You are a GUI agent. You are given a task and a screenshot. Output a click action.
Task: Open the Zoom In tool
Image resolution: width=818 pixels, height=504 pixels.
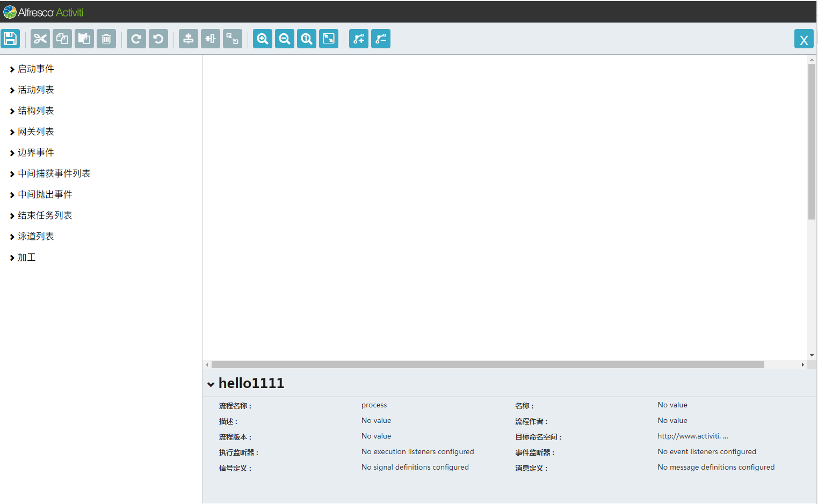(262, 38)
